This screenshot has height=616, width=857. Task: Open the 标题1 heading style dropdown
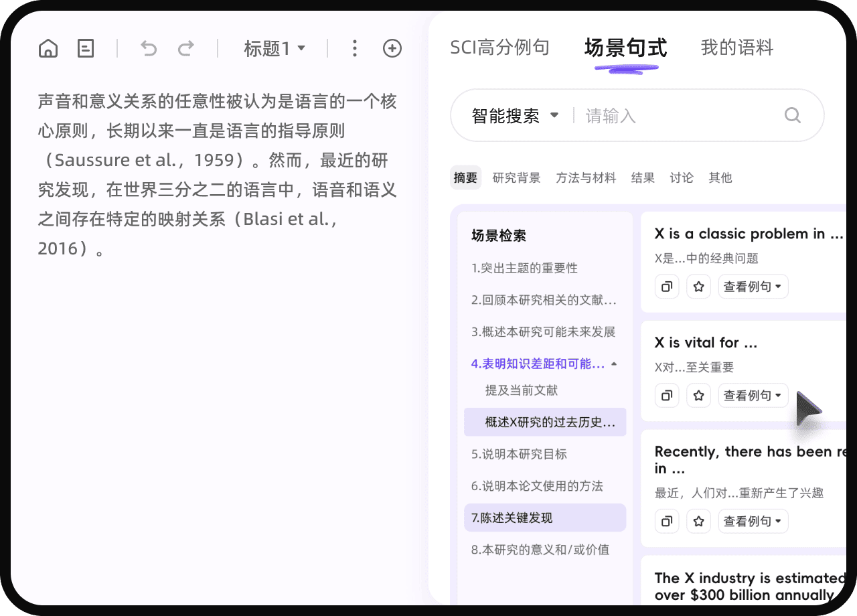[275, 48]
